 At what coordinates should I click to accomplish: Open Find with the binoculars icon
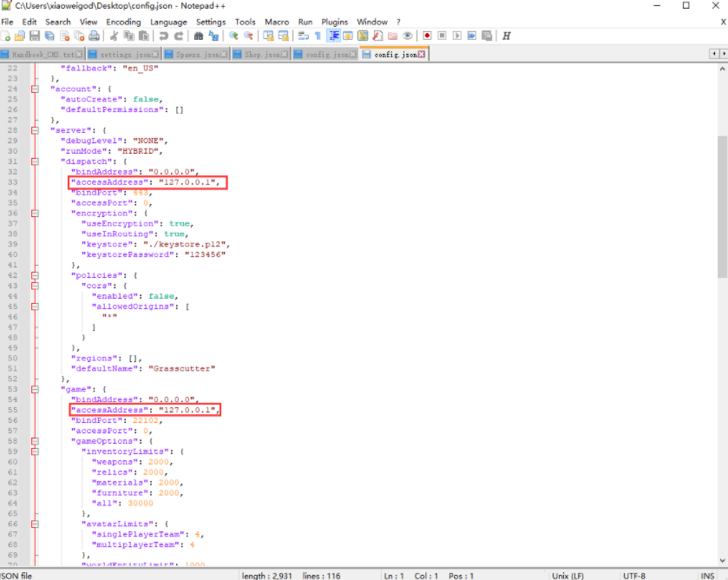click(199, 36)
